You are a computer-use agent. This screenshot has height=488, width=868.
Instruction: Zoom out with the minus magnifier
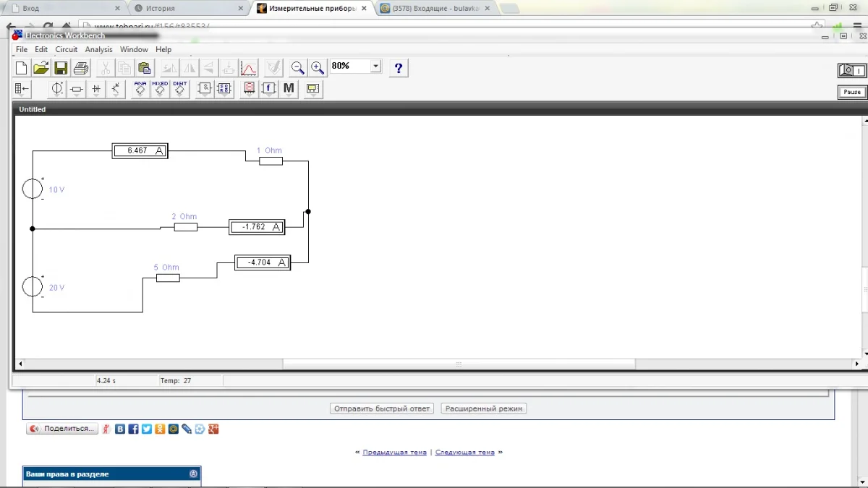click(x=297, y=68)
